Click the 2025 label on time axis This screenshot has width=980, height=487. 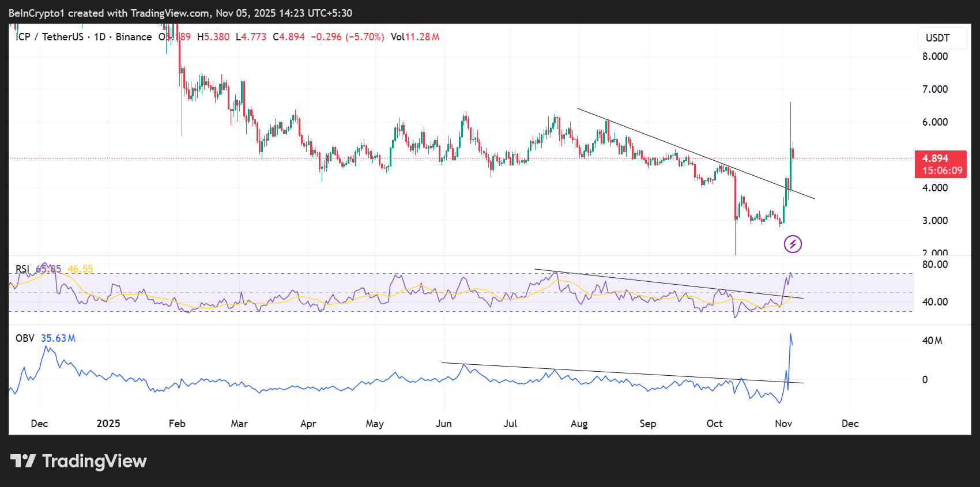(x=108, y=424)
